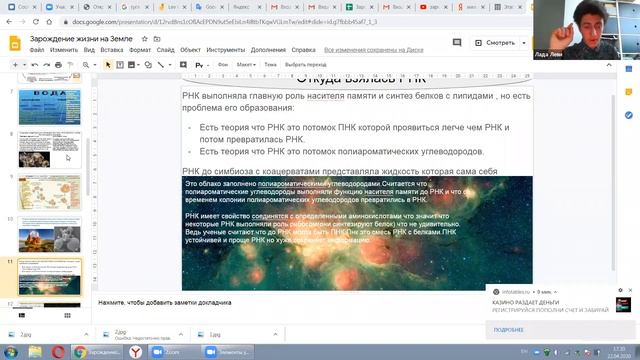The image size is (640, 360).
Task: Open Google Keep in the side panel
Action: point(629,92)
